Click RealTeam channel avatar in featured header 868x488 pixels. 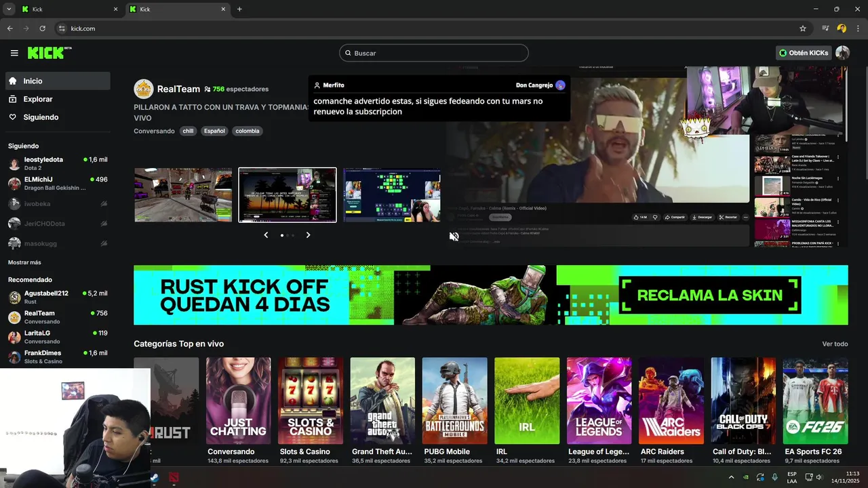coord(144,89)
